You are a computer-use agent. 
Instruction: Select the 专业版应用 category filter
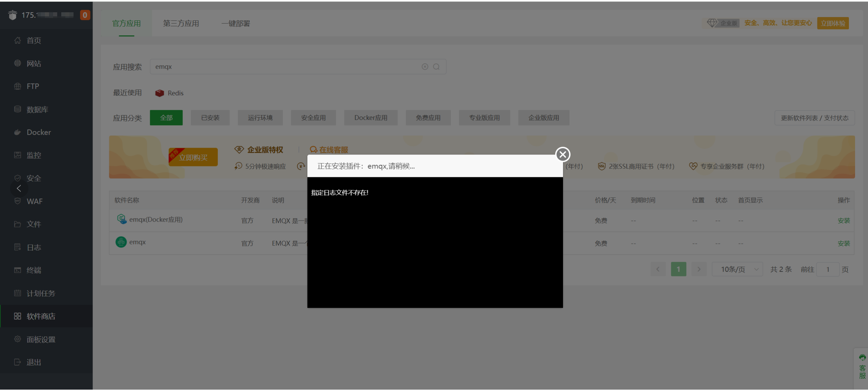click(x=484, y=118)
